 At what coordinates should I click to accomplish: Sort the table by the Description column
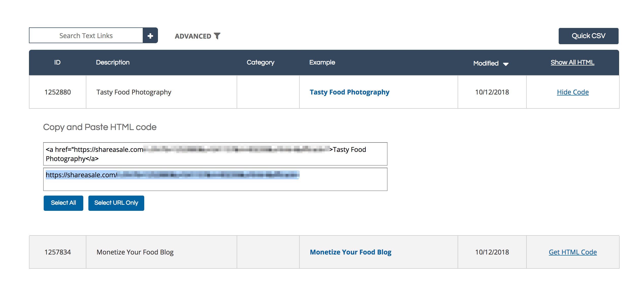(x=113, y=62)
